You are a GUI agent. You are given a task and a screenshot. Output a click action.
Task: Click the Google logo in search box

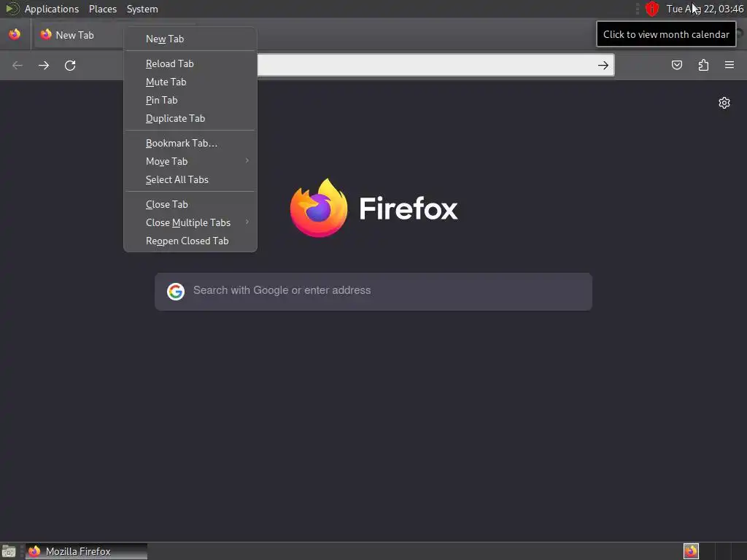pyautogui.click(x=176, y=292)
